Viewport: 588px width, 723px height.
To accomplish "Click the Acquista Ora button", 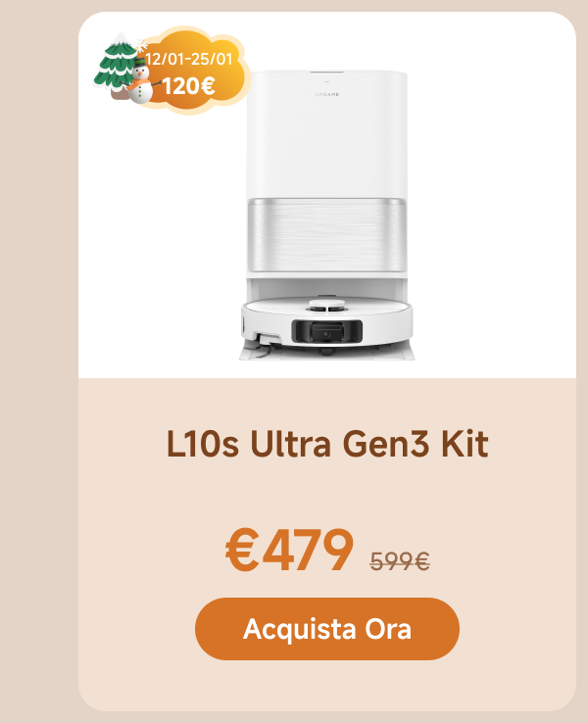I will (x=327, y=629).
